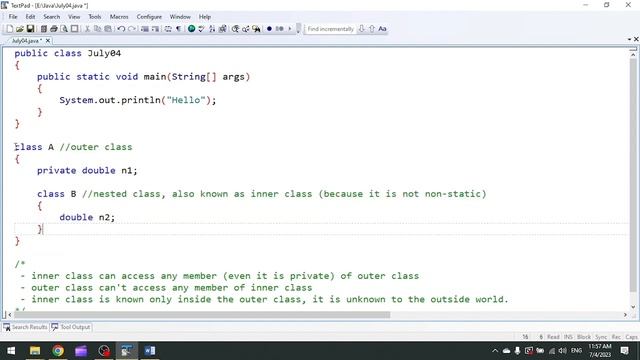Expand the toolbar overflow options arrow
This screenshot has width=640, height=360.
point(298,29)
